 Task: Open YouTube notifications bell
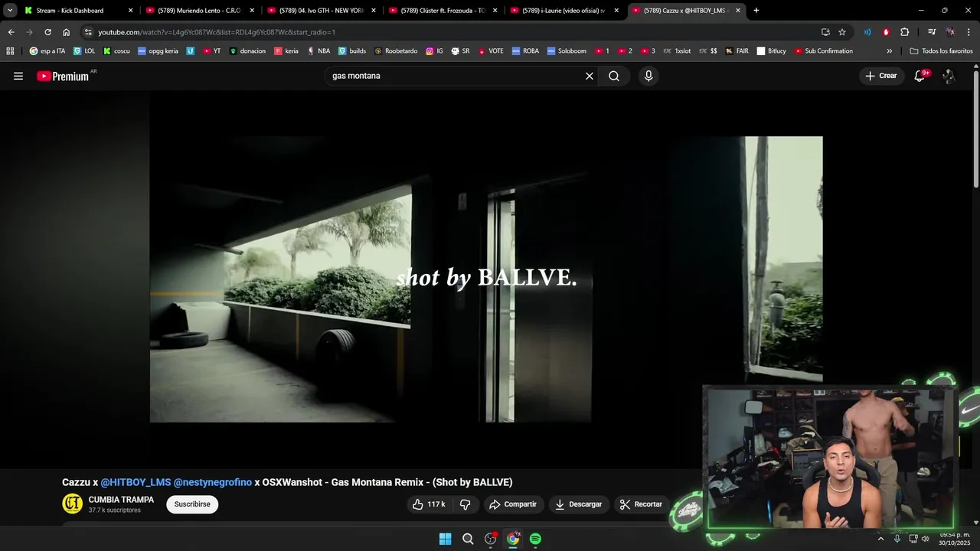(920, 76)
